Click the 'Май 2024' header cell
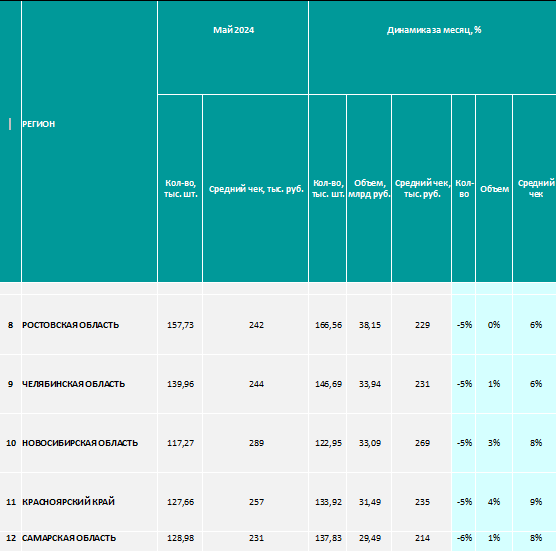The width and height of the screenshot is (556, 551). click(233, 48)
